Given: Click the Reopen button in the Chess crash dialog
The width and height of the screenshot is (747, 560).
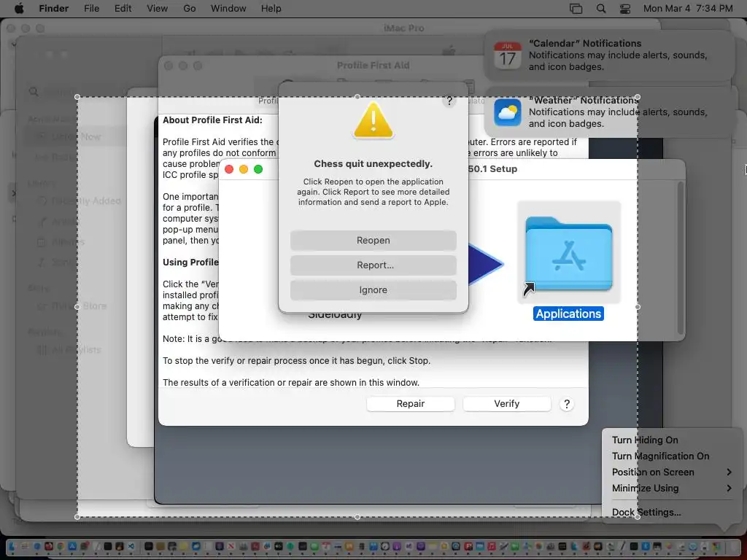Looking at the screenshot, I should 373,241.
